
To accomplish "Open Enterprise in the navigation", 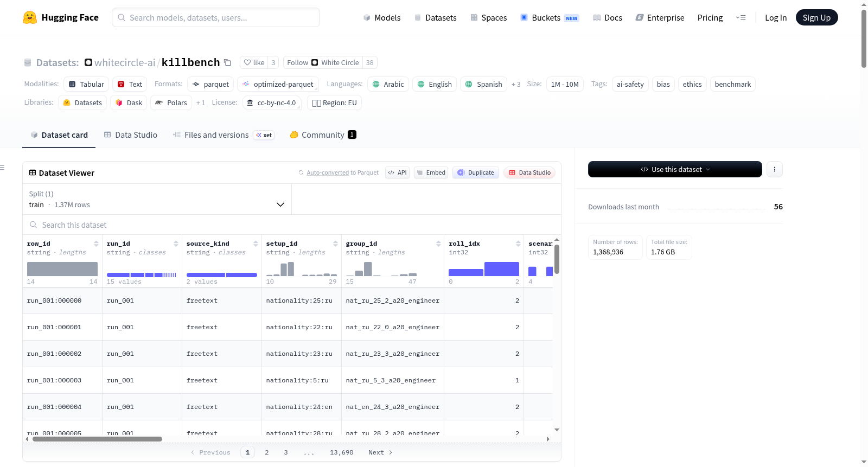I will pos(660,17).
